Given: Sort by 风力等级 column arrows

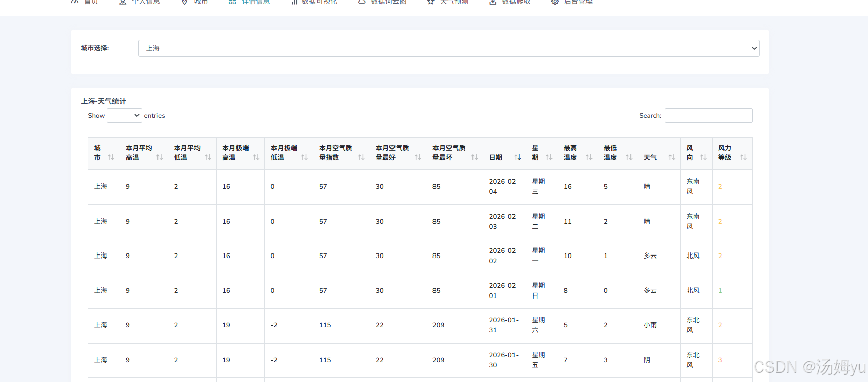Looking at the screenshot, I should coord(743,157).
